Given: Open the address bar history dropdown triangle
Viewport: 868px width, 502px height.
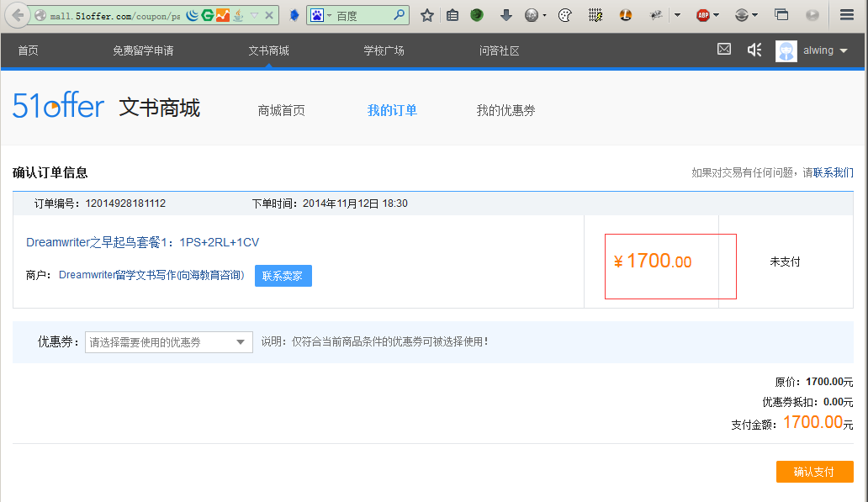Looking at the screenshot, I should (x=254, y=15).
